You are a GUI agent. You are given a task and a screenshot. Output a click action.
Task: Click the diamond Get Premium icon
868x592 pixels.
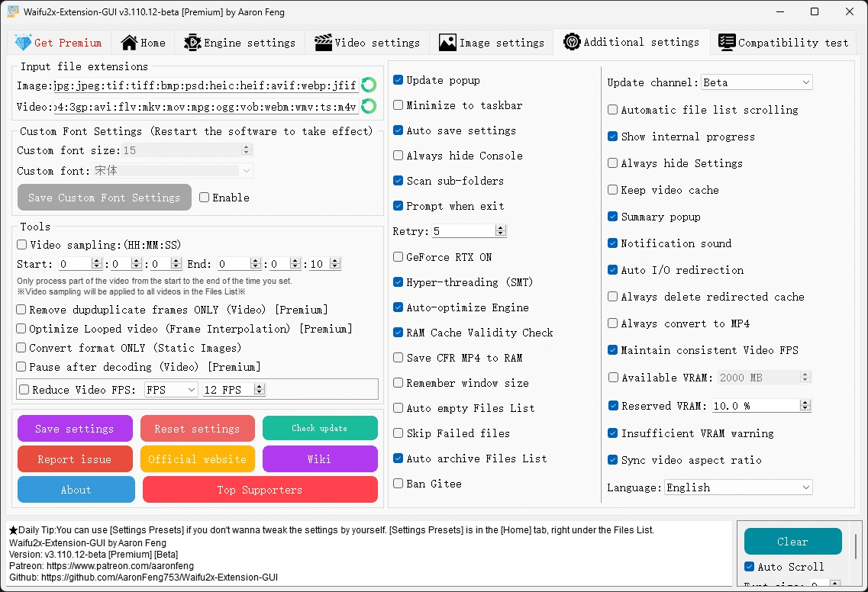(23, 43)
